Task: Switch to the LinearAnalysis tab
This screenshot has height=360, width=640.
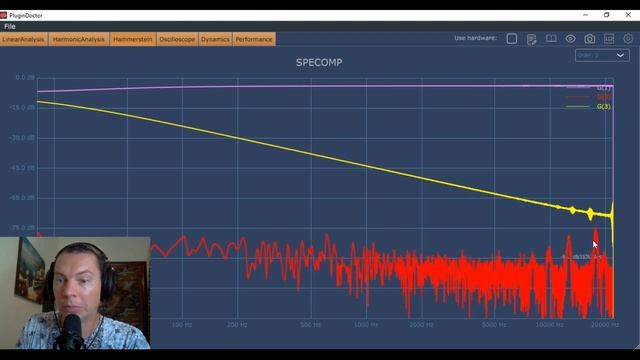Action: point(24,39)
